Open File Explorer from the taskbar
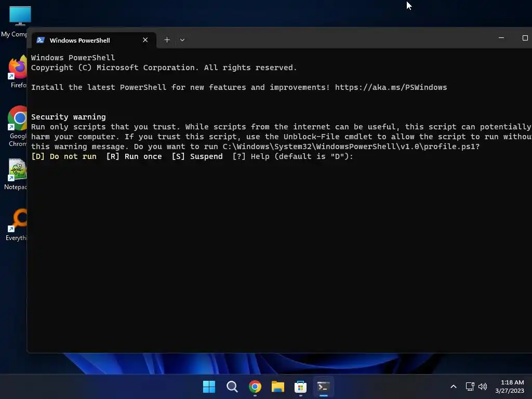Screen dimensions: 532x399 pos(278,387)
